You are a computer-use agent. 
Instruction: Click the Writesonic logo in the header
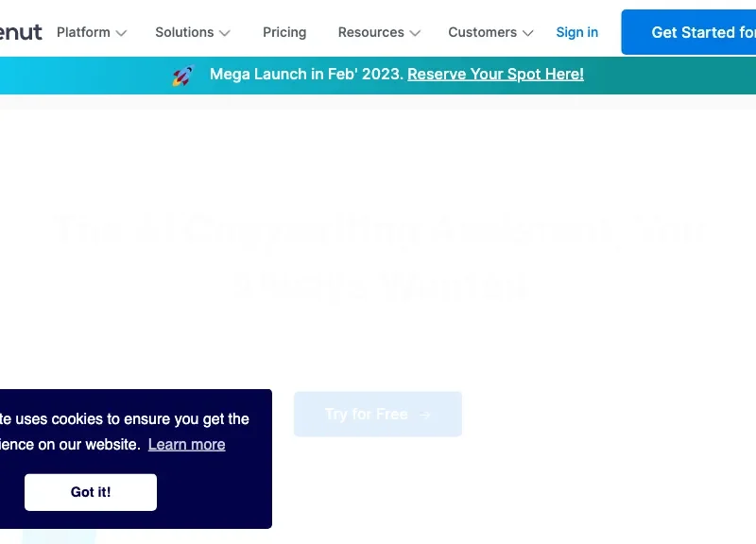(x=19, y=32)
